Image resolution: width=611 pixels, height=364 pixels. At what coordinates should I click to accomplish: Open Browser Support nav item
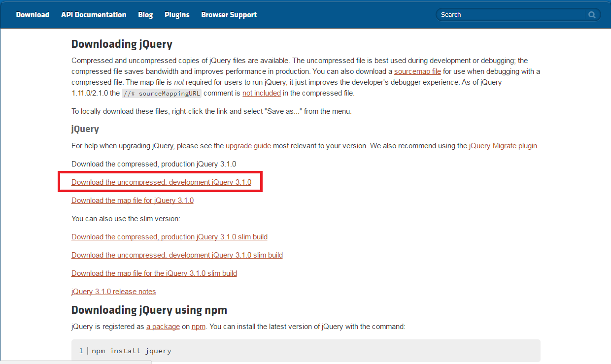[x=229, y=15]
